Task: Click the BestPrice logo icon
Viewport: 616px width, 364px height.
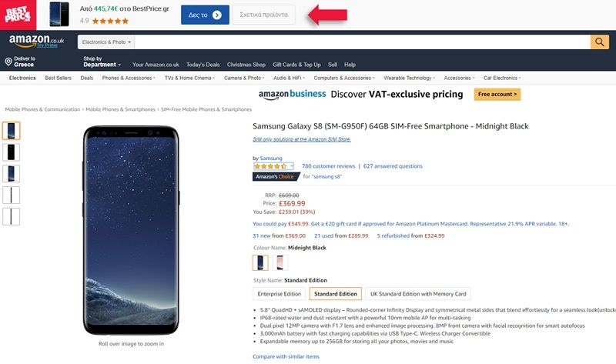Action: (x=15, y=15)
